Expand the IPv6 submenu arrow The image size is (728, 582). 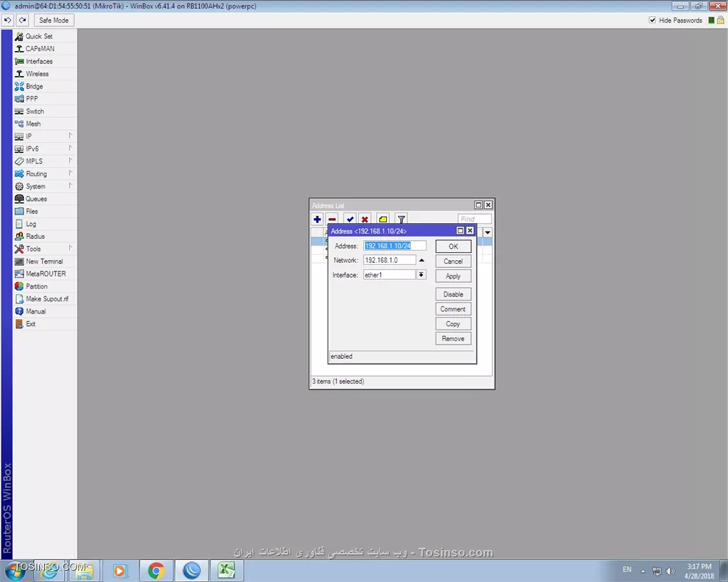pos(70,148)
